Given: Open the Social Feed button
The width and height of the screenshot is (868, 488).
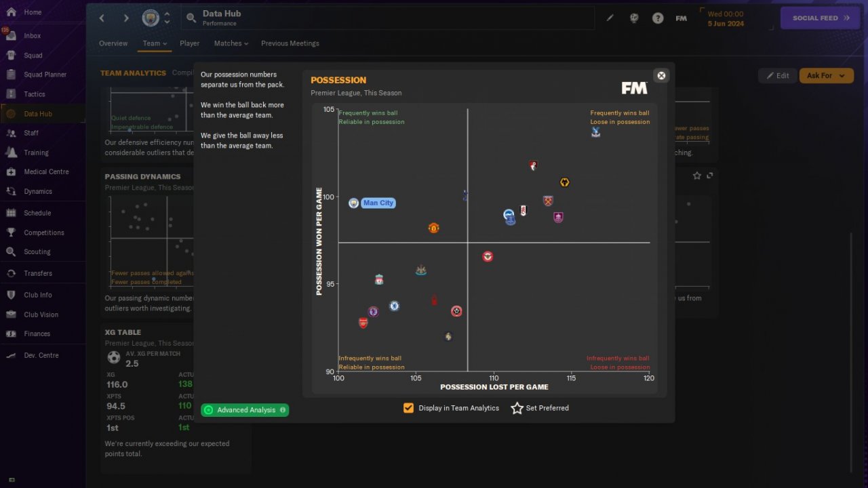Looking at the screenshot, I should 821,18.
